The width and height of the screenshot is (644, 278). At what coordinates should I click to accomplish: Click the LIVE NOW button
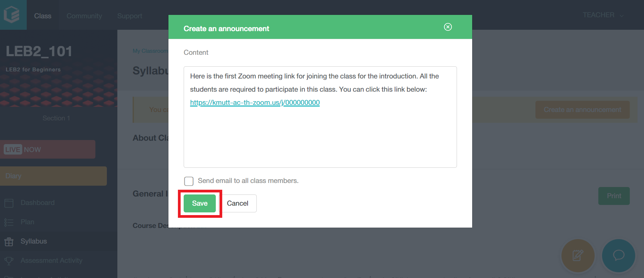click(x=48, y=149)
